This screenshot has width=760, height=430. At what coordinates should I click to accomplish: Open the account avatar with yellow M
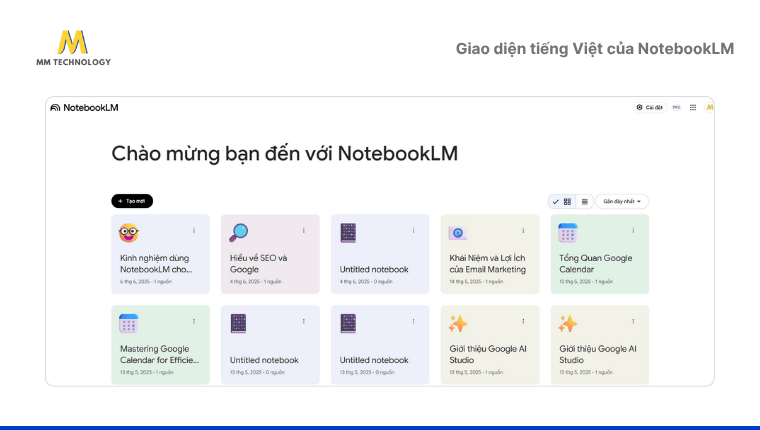[x=709, y=107]
